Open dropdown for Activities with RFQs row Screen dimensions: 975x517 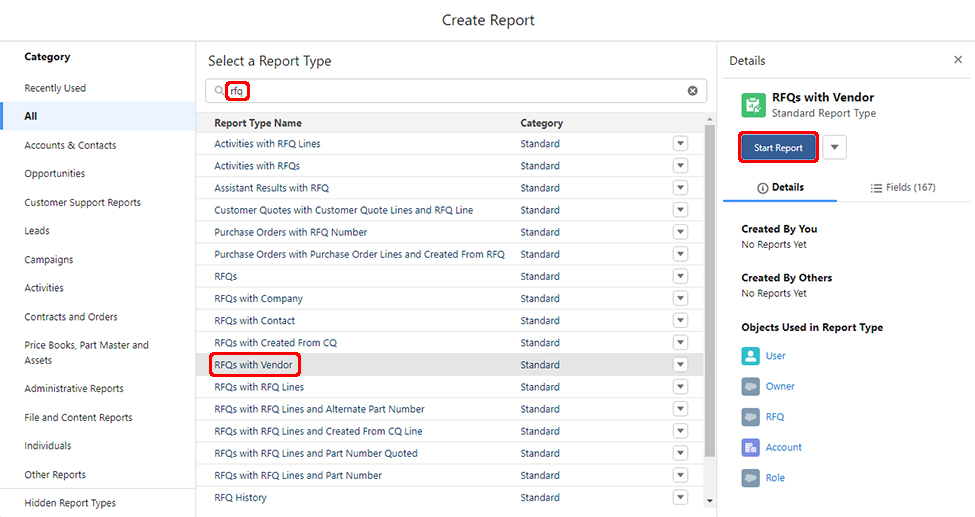[680, 165]
